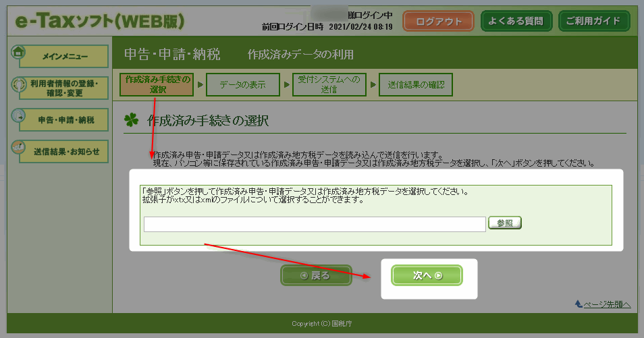The height and width of the screenshot is (338, 644).
Task: Click the 次へ next button
Action: [x=427, y=275]
